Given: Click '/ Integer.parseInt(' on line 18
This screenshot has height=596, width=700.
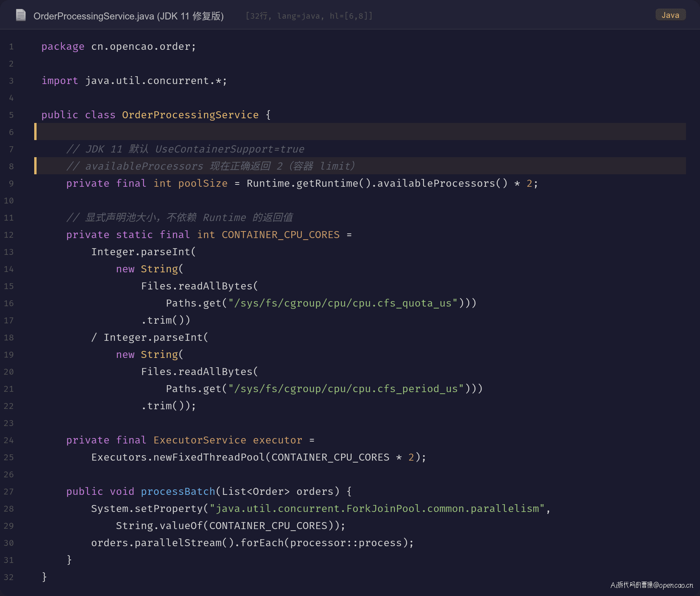Looking at the screenshot, I should click(x=150, y=338).
